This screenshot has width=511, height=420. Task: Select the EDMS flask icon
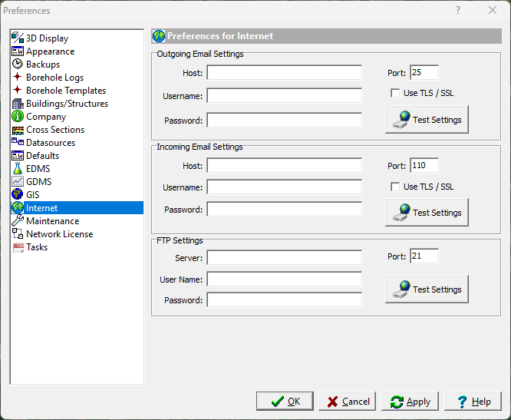click(x=18, y=169)
